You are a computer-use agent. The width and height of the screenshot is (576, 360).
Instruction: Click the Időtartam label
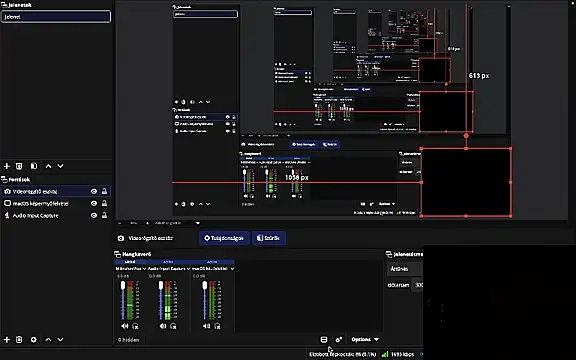pyautogui.click(x=399, y=285)
